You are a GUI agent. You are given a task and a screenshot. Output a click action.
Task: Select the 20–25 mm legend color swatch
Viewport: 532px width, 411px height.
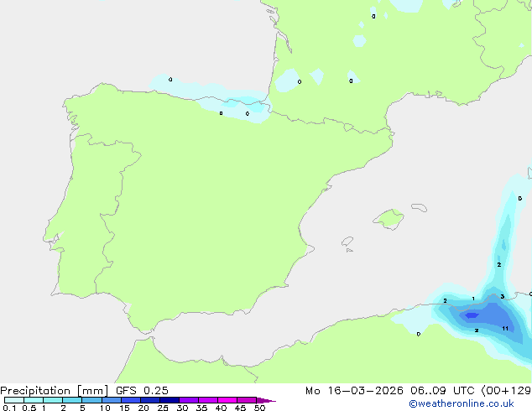[150, 400]
